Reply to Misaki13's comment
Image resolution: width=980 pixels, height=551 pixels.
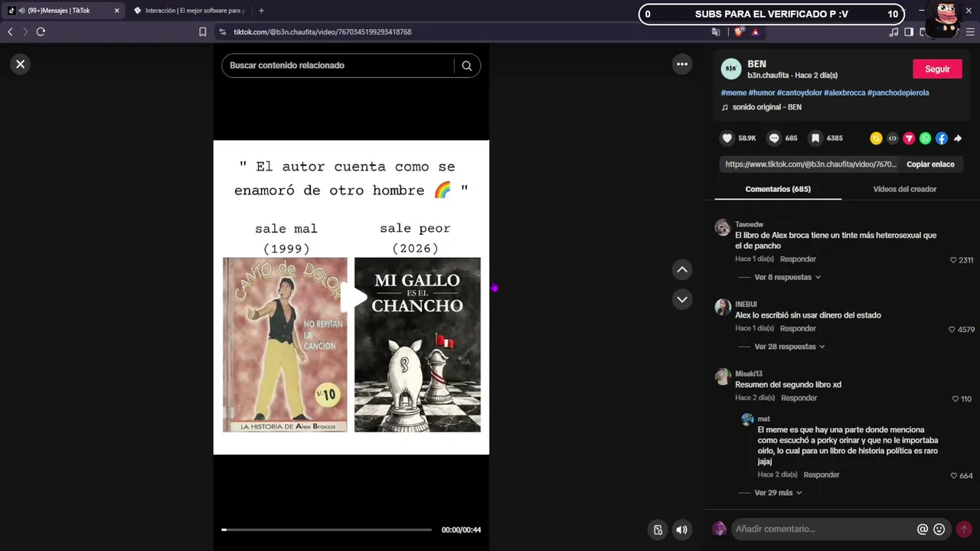(799, 398)
